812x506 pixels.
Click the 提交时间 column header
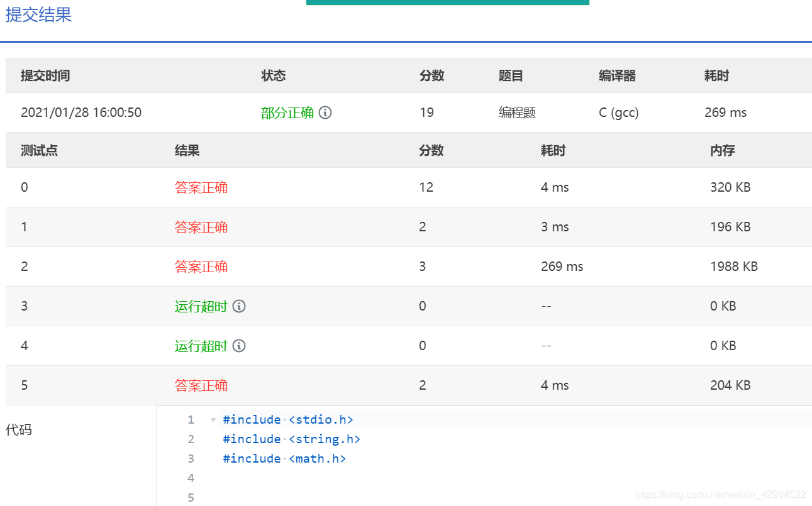45,76
